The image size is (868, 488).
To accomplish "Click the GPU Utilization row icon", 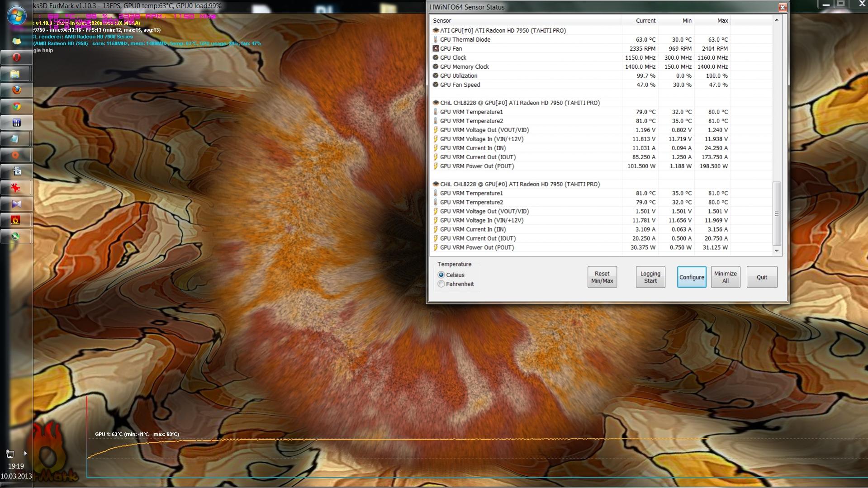I will 436,76.
